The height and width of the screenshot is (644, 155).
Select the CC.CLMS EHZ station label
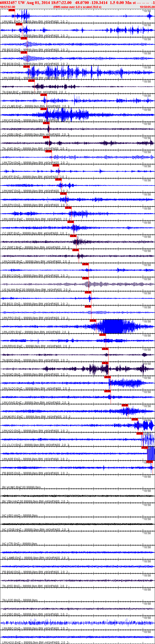click(x=12, y=107)
